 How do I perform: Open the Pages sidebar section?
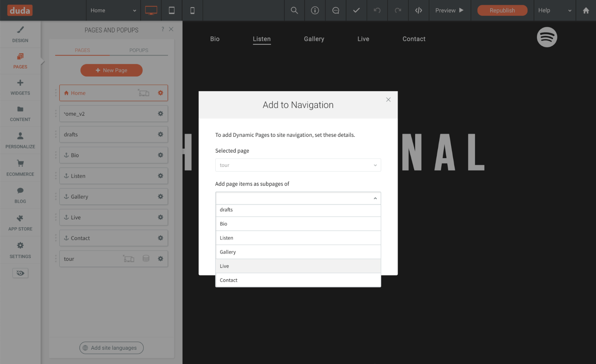pos(20,61)
